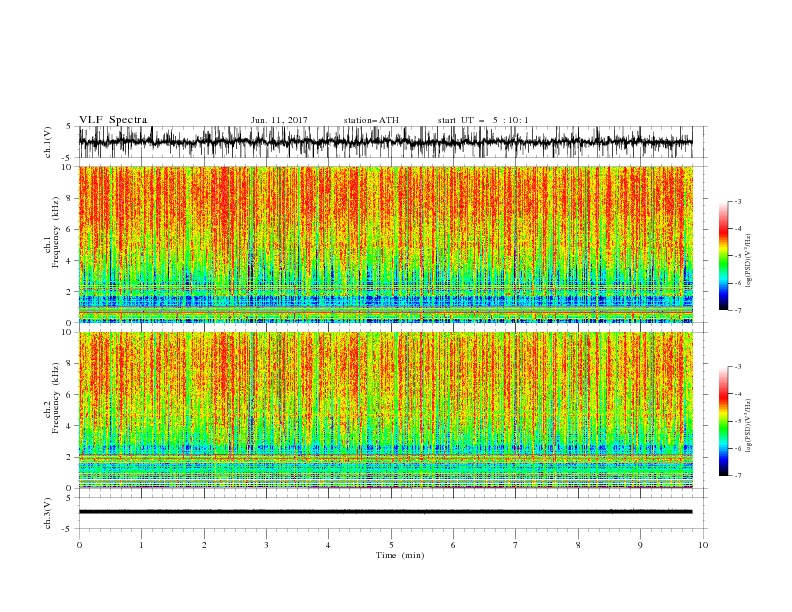The image size is (792, 612).
Task: Select the "start UT = 5:10:1" text
Action: 483,120
